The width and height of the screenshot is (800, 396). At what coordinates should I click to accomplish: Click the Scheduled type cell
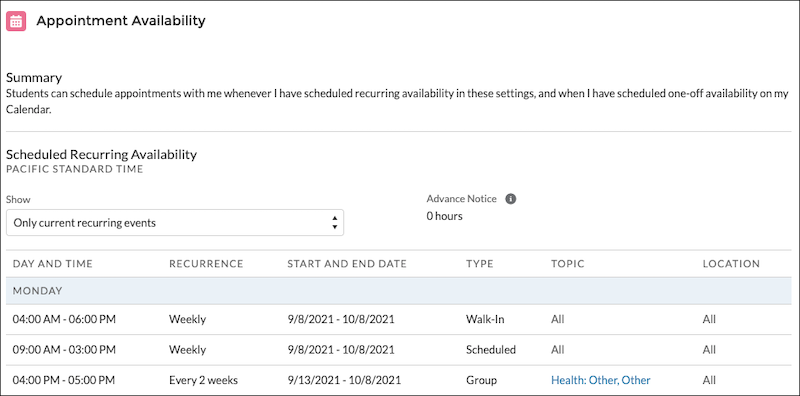491,350
